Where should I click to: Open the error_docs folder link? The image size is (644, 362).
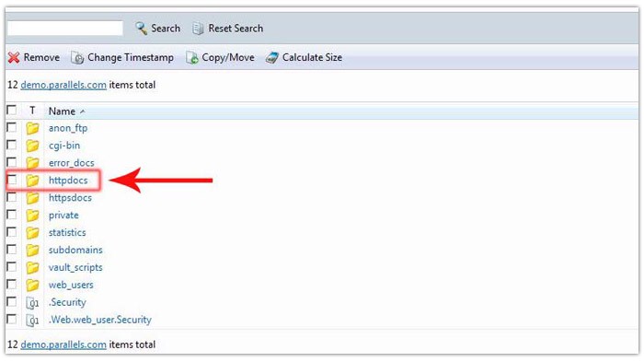[71, 163]
